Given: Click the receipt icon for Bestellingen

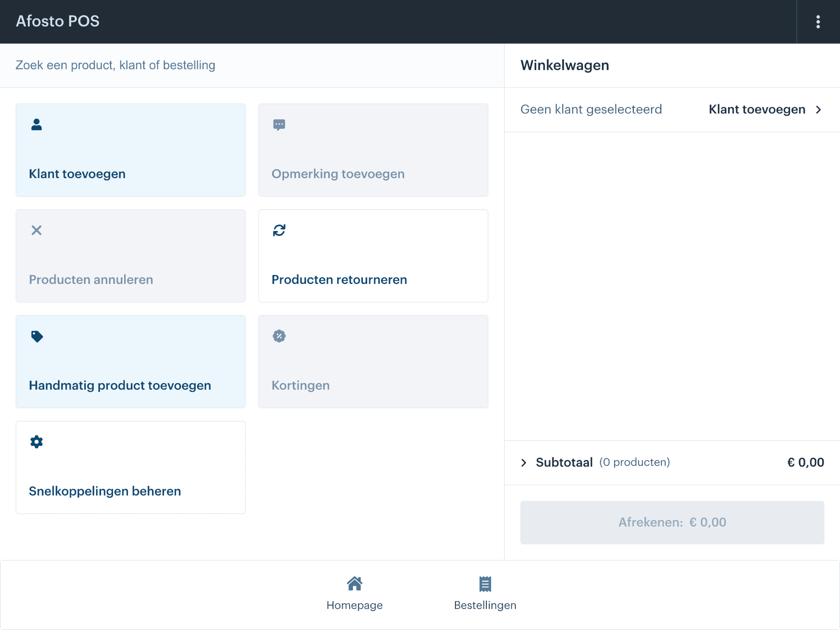Looking at the screenshot, I should coord(485,584).
